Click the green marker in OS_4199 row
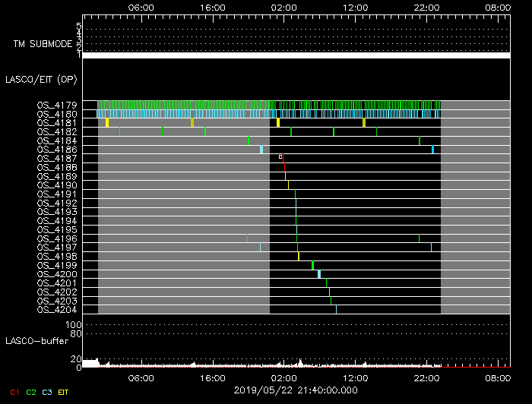Image resolution: width=532 pixels, height=404 pixels. pos(312,265)
